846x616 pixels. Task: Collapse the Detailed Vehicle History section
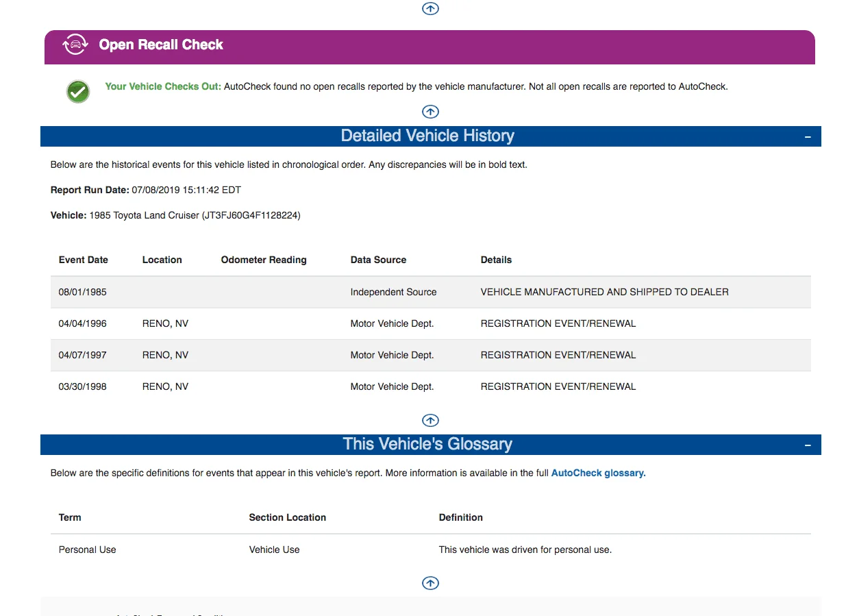pos(808,137)
